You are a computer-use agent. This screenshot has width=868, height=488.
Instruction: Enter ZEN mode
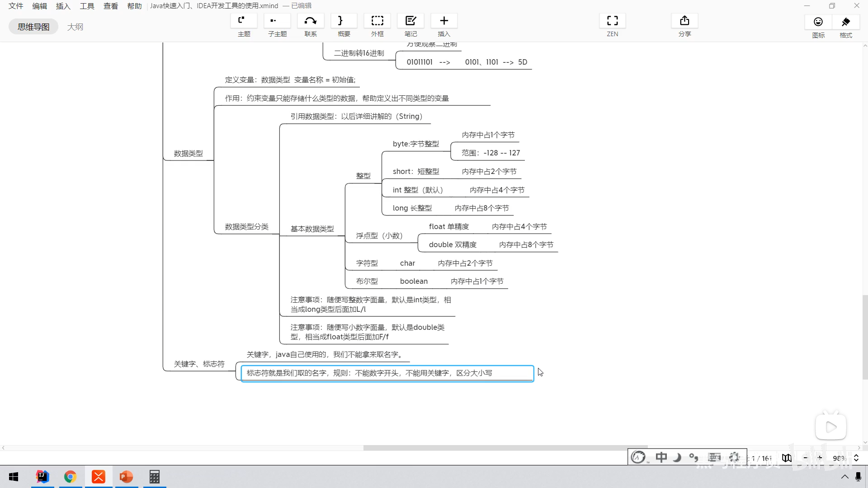[612, 21]
